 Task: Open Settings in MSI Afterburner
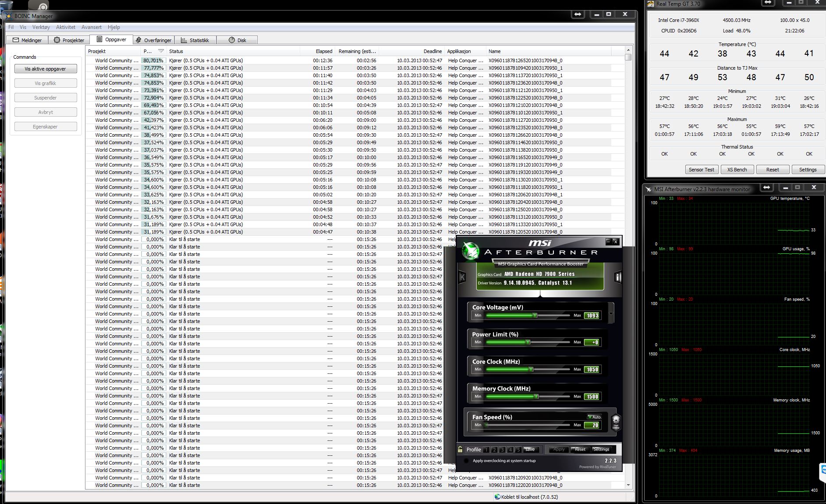coord(601,450)
